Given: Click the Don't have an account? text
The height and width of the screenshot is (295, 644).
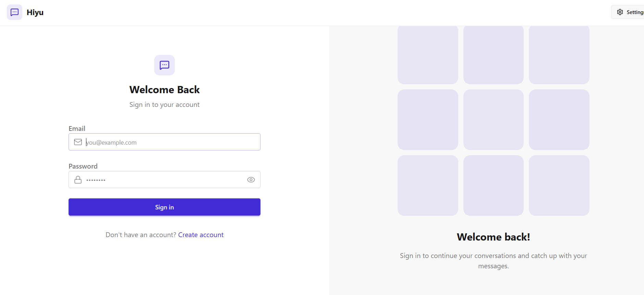Looking at the screenshot, I should pyautogui.click(x=141, y=235).
